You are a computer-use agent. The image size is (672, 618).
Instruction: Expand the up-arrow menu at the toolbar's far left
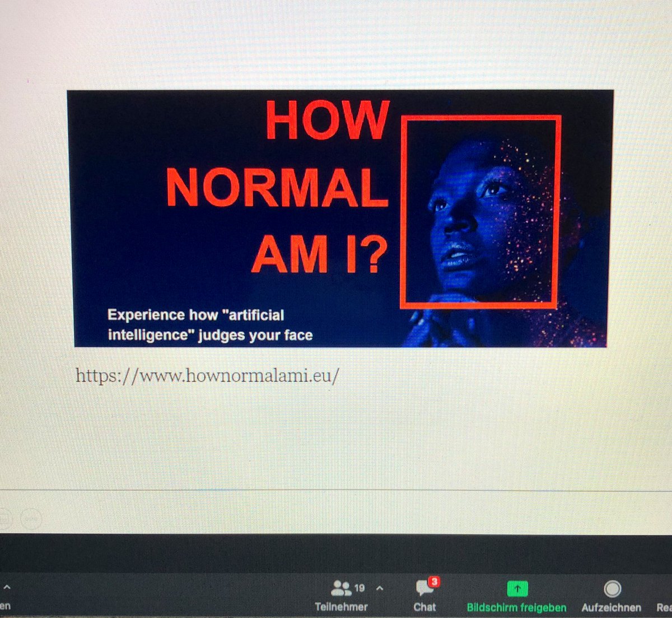[x=7, y=587]
